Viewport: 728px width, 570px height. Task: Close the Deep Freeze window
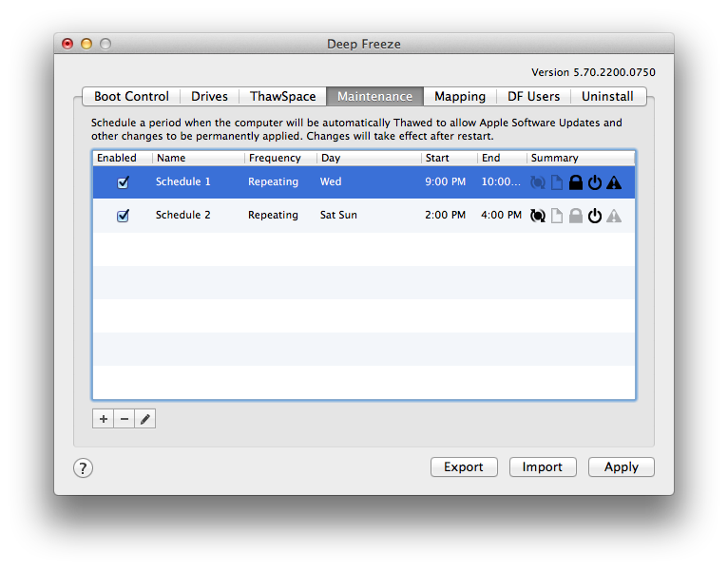(67, 44)
